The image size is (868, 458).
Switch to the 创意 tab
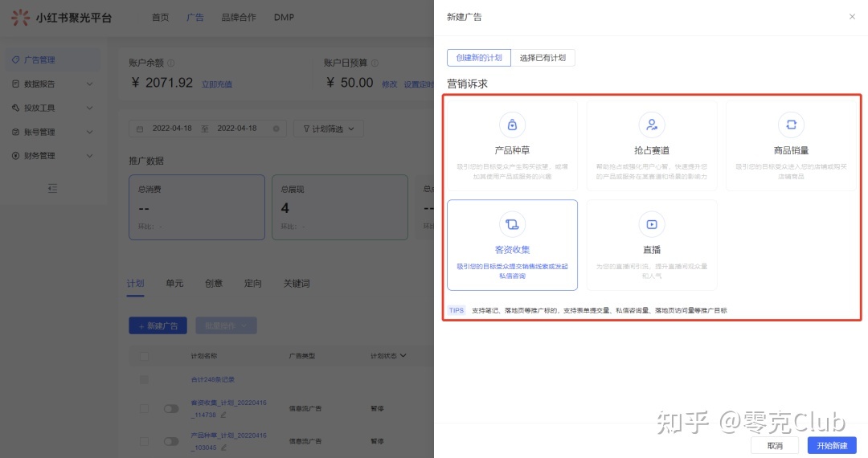214,283
